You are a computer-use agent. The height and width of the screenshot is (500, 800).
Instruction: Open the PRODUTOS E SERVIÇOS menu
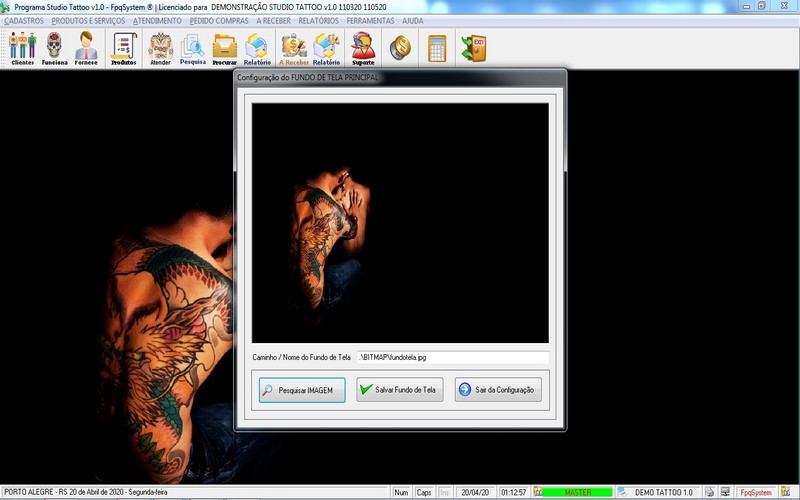pyautogui.click(x=88, y=21)
